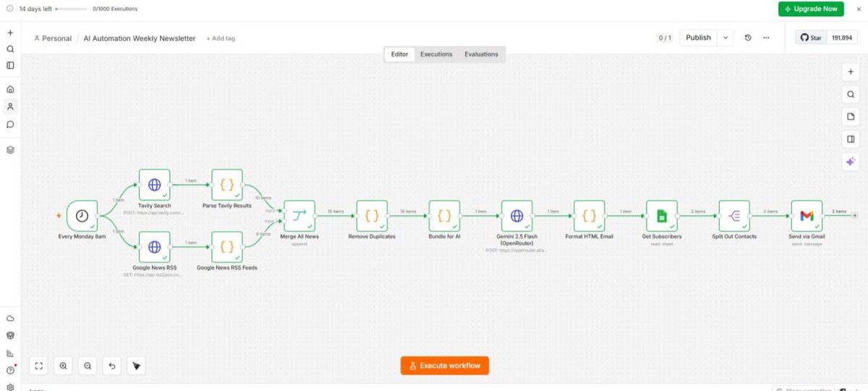Click the 14 days left text

coord(35,9)
